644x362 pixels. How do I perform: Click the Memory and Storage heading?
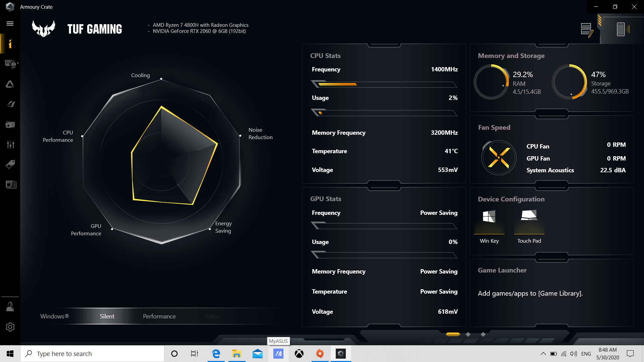tap(511, 56)
